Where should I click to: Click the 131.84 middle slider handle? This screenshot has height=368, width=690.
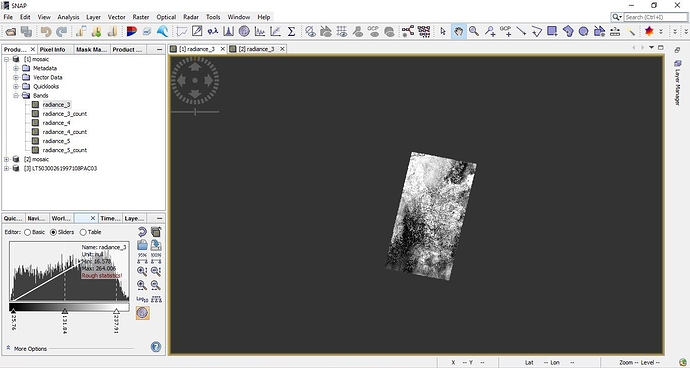coord(65,311)
